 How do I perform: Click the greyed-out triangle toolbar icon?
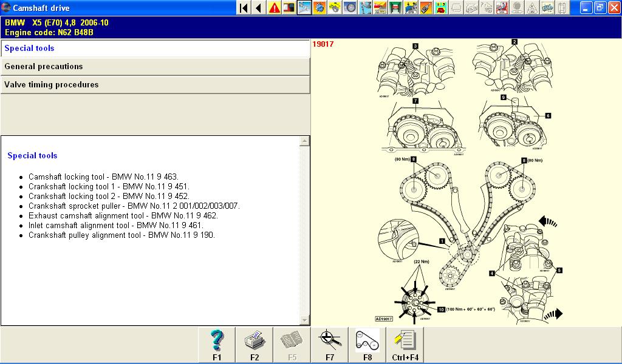[x=531, y=7]
